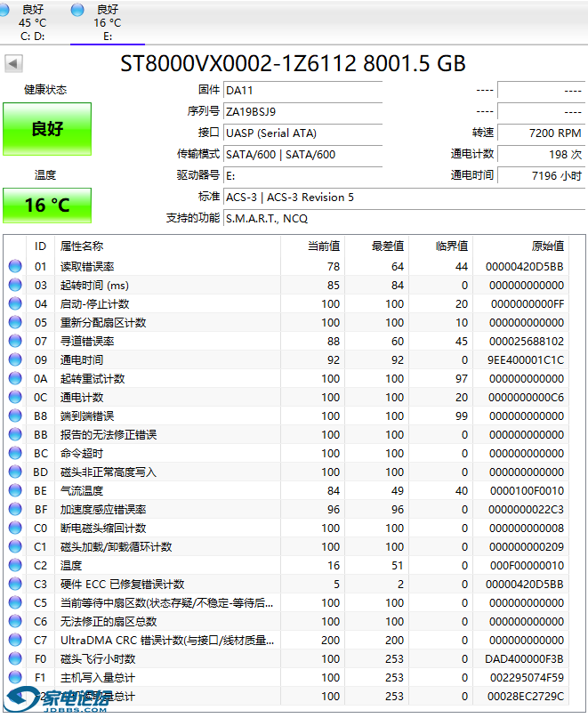Select the power-on count 198 次 field
Image resolution: width=588 pixels, height=718 pixels.
point(541,155)
